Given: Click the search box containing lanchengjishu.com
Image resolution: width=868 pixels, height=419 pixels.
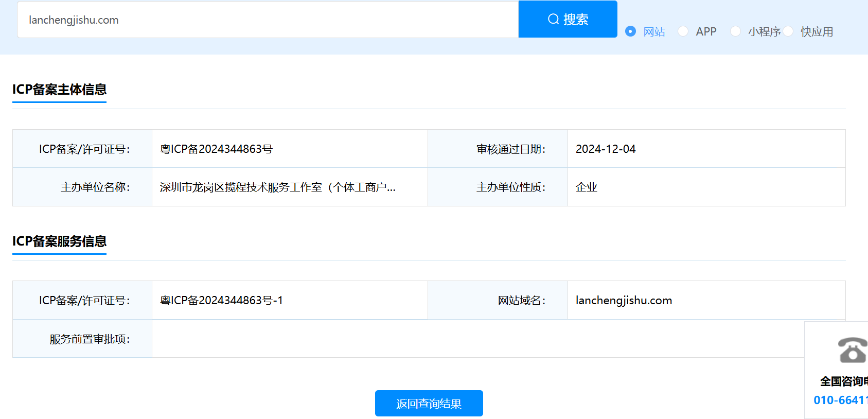Looking at the screenshot, I should click(x=268, y=20).
